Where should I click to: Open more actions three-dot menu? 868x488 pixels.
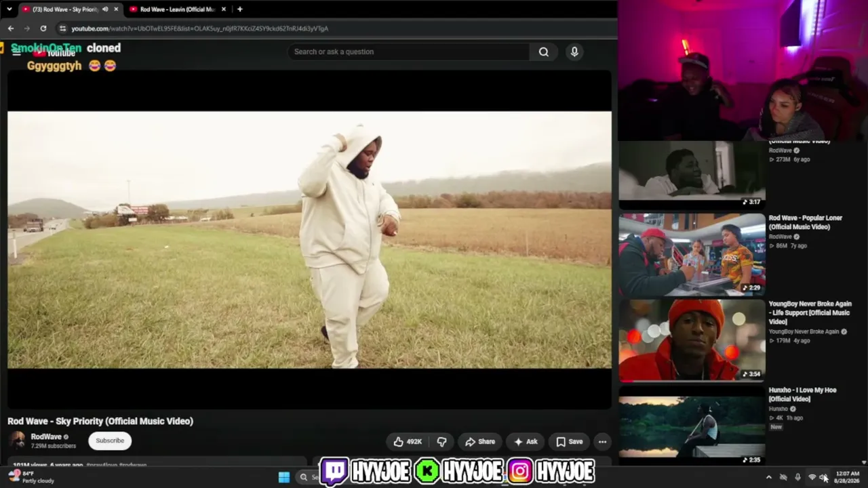pyautogui.click(x=602, y=441)
